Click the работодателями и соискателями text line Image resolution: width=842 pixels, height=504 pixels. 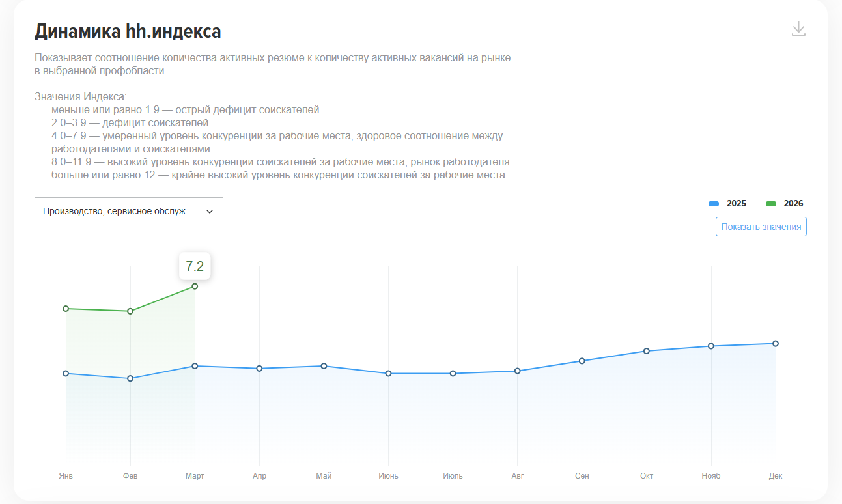pos(131,149)
